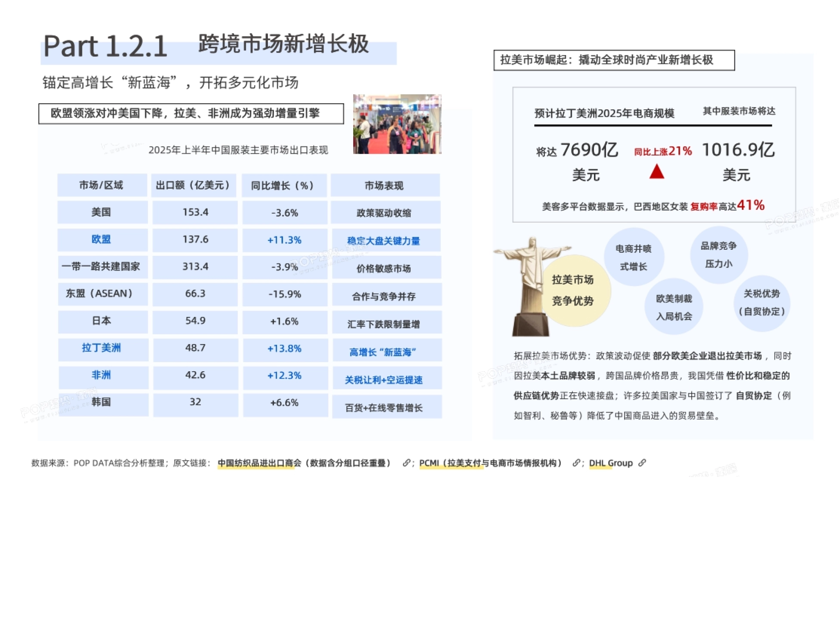Click the 7690亿 figure

pyautogui.click(x=589, y=150)
